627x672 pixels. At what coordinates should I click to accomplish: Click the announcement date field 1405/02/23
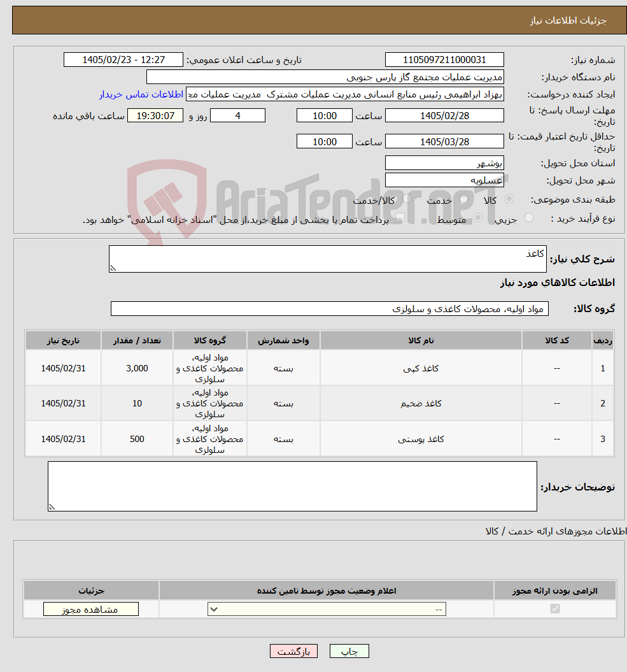pyautogui.click(x=123, y=60)
